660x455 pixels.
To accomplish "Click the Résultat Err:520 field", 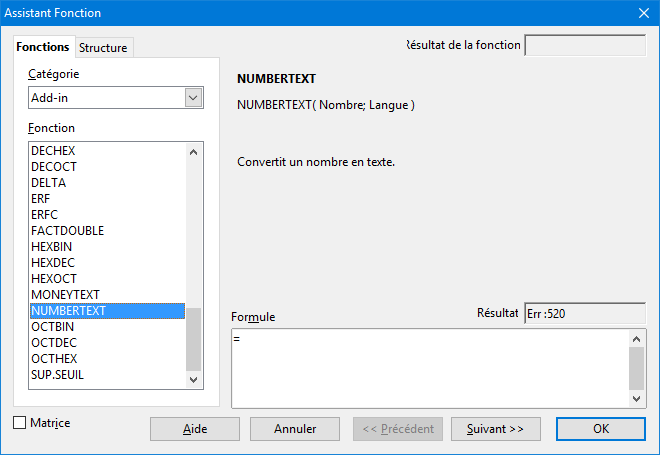I will (x=585, y=314).
